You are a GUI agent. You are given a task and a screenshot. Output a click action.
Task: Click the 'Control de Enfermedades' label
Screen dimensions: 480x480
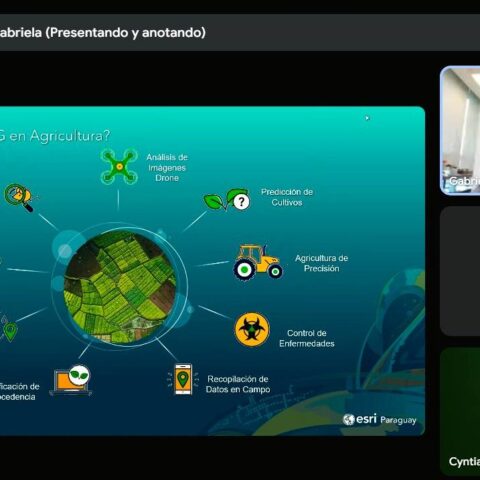[307, 338]
